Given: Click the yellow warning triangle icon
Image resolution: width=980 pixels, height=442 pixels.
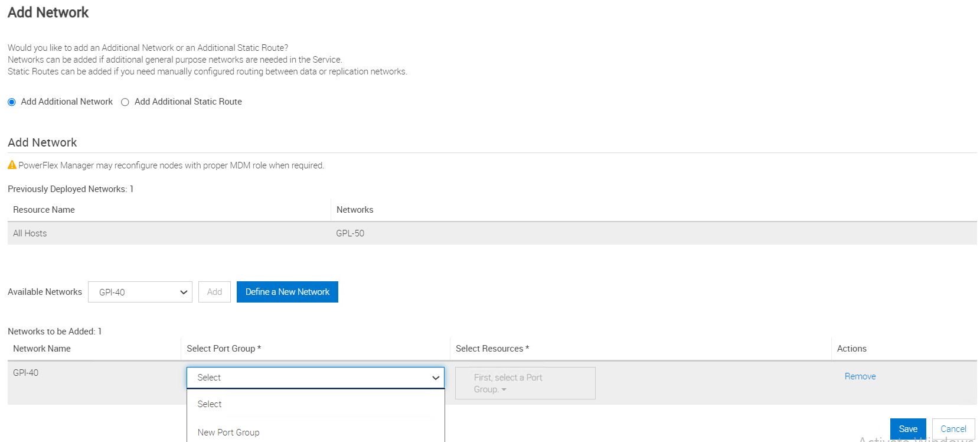Looking at the screenshot, I should click(12, 165).
